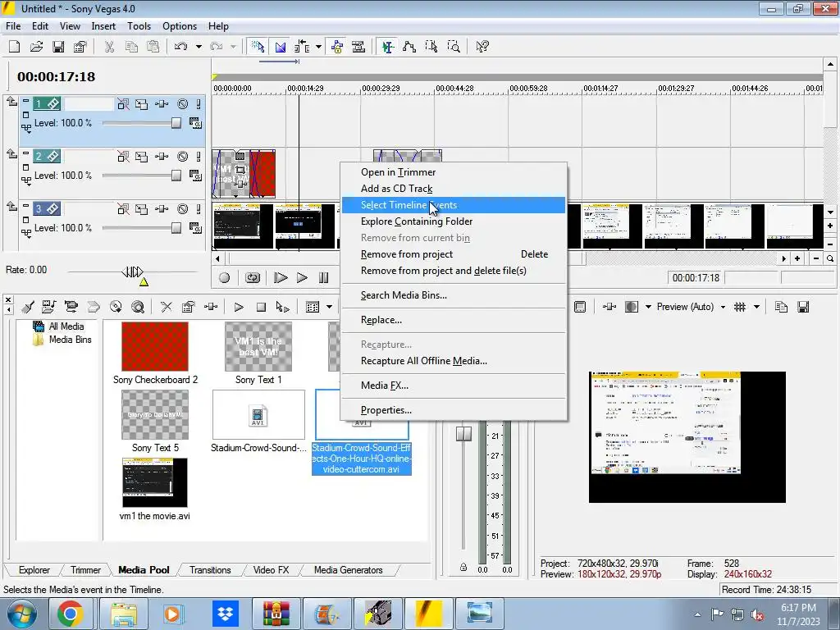Viewport: 840px width, 630px height.
Task: Choose Replace... in context menu
Action: tap(453, 320)
